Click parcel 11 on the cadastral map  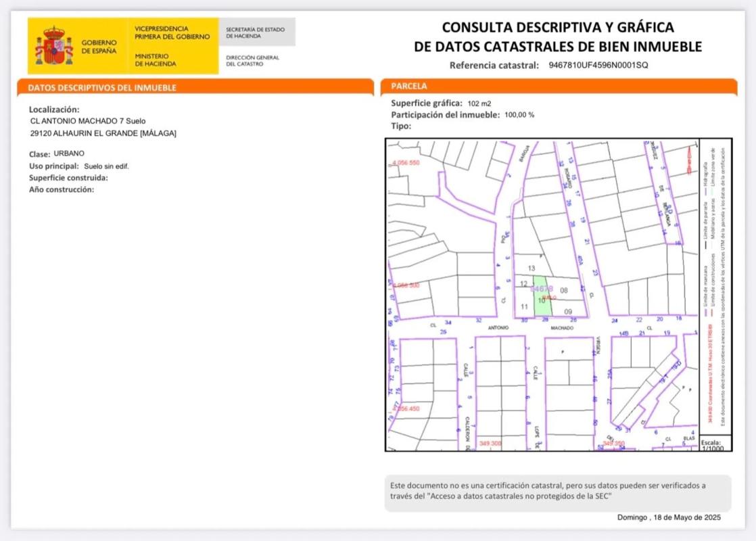pyautogui.click(x=524, y=306)
